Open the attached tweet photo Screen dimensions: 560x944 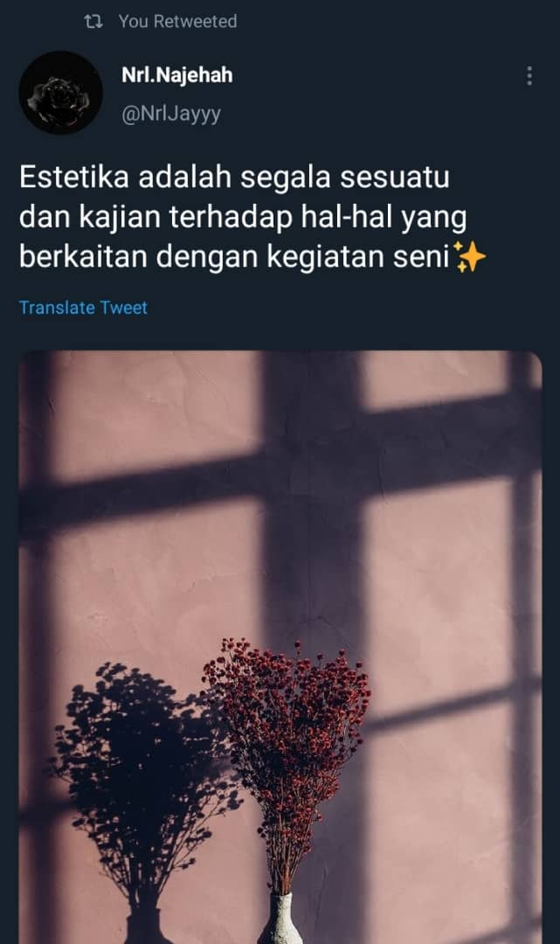tap(280, 647)
